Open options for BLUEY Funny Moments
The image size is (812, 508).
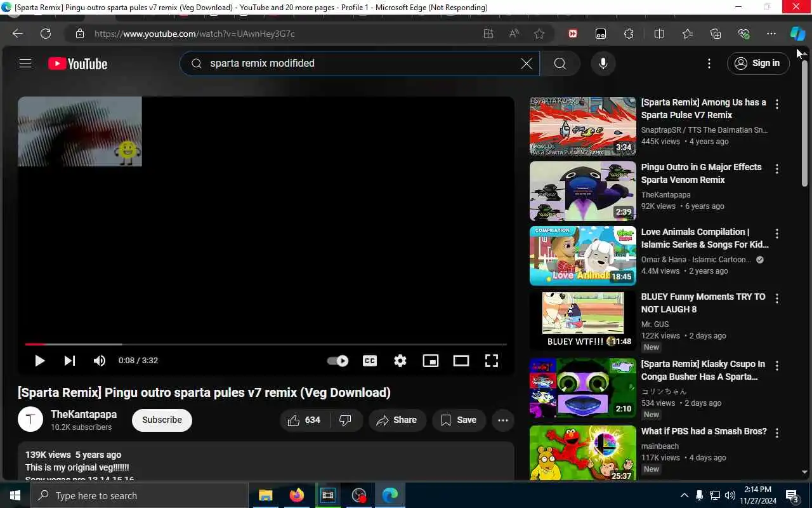(x=777, y=298)
